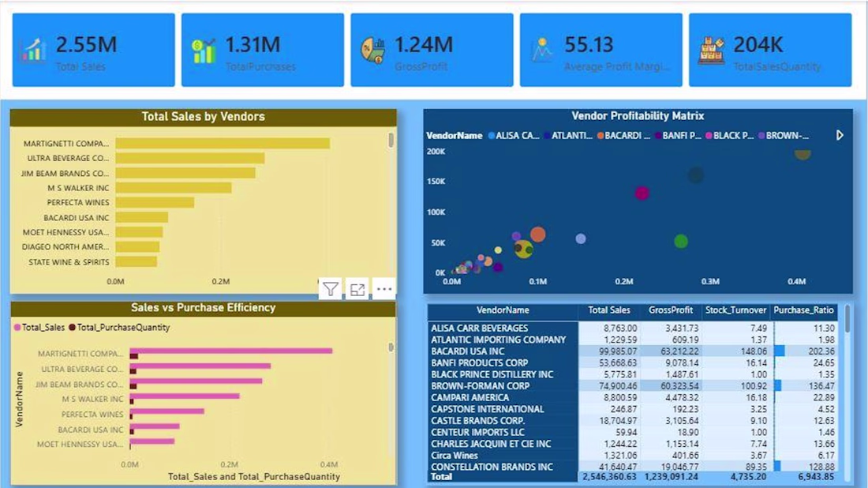Sort table by Total Sales column header
The height and width of the screenshot is (488, 868).
[x=608, y=310]
